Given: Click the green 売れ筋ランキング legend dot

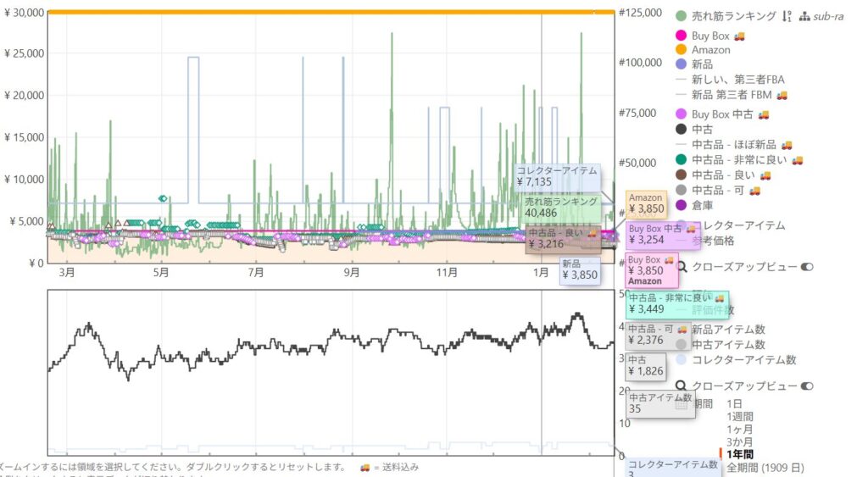Looking at the screenshot, I should tap(681, 16).
